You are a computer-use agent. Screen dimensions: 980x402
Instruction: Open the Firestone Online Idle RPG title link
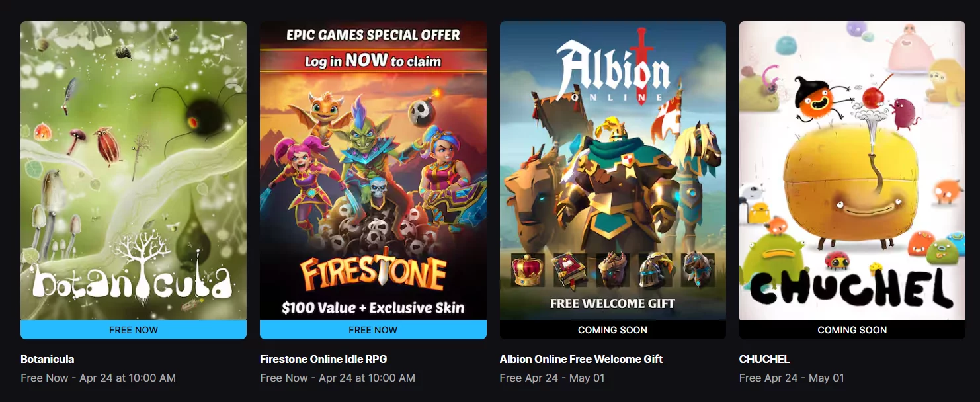(323, 359)
